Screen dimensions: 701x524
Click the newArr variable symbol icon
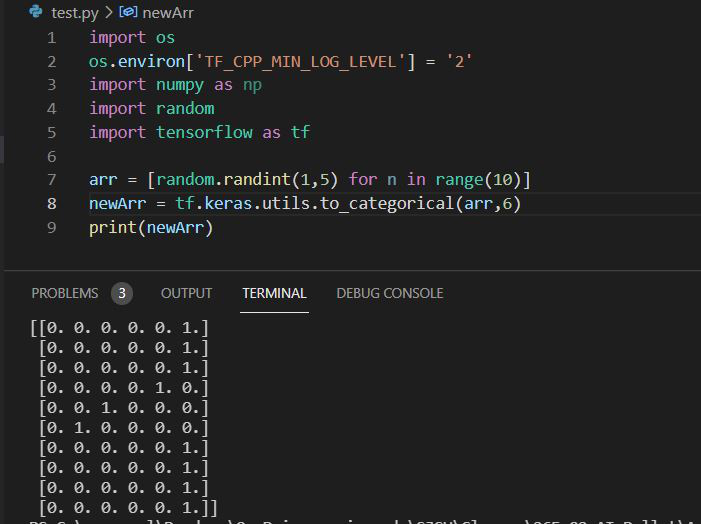[128, 12]
